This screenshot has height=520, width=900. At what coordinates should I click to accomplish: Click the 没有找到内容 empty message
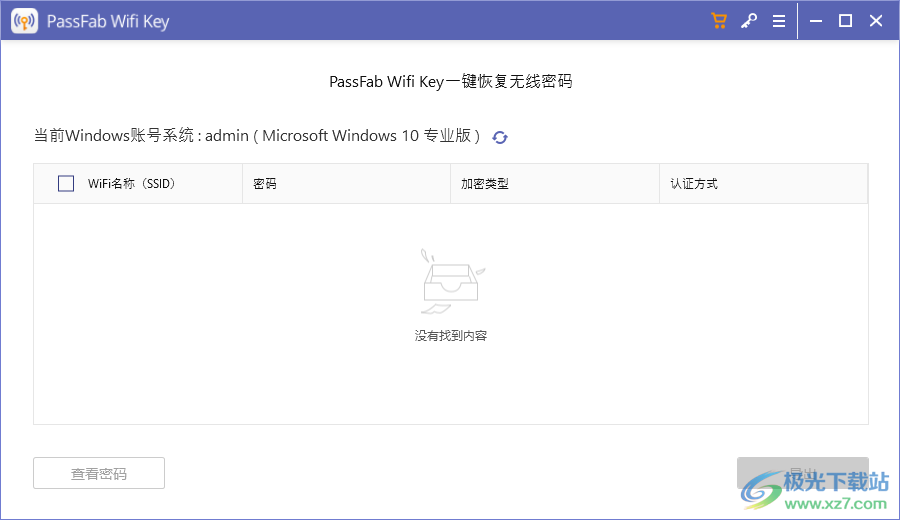pos(451,336)
